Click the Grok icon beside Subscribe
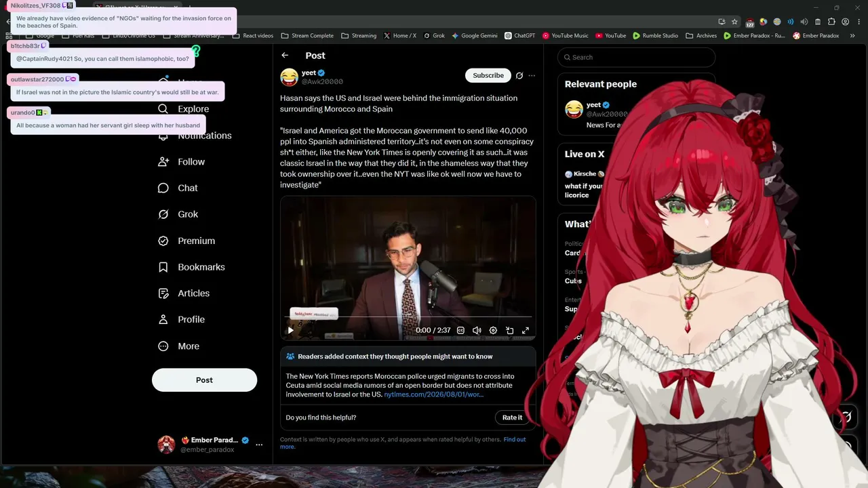Viewport: 868px width, 488px height. pyautogui.click(x=519, y=76)
